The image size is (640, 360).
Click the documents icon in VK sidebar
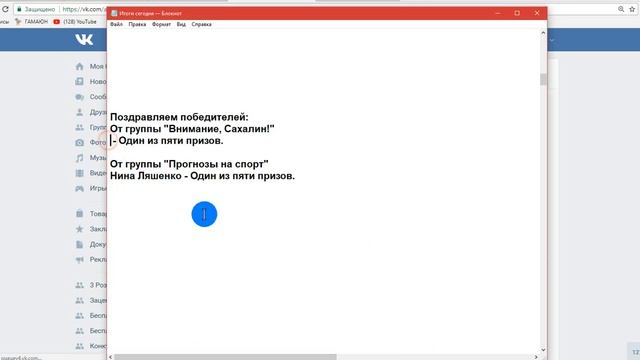(80, 244)
